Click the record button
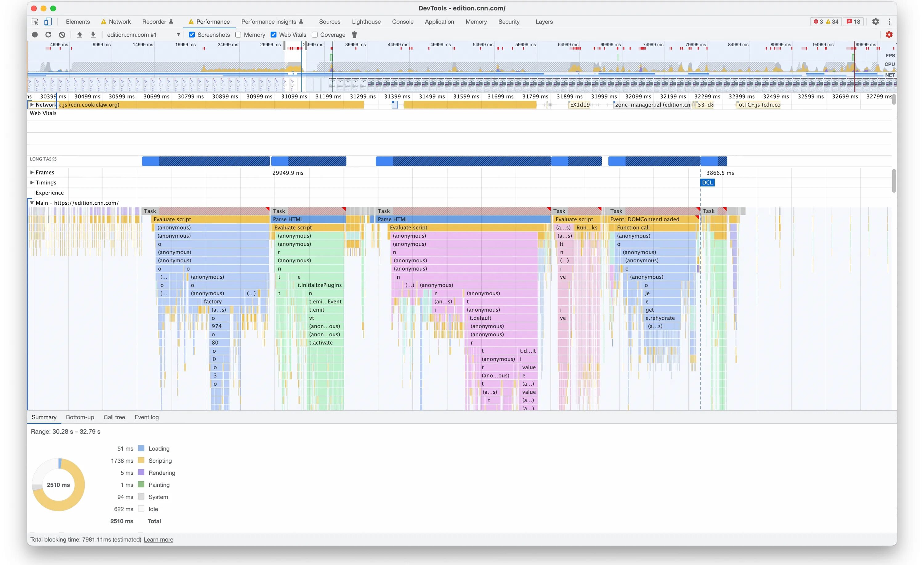 (x=34, y=35)
